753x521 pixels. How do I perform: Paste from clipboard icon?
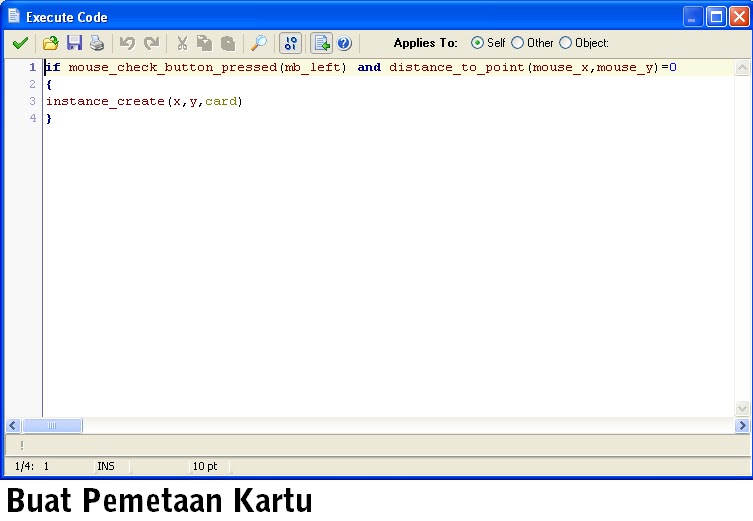228,43
